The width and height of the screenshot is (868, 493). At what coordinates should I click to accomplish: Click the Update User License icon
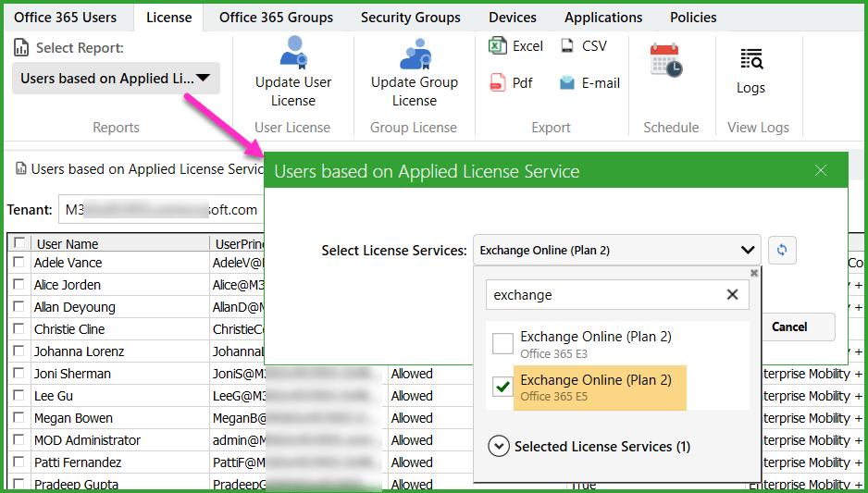[293, 53]
